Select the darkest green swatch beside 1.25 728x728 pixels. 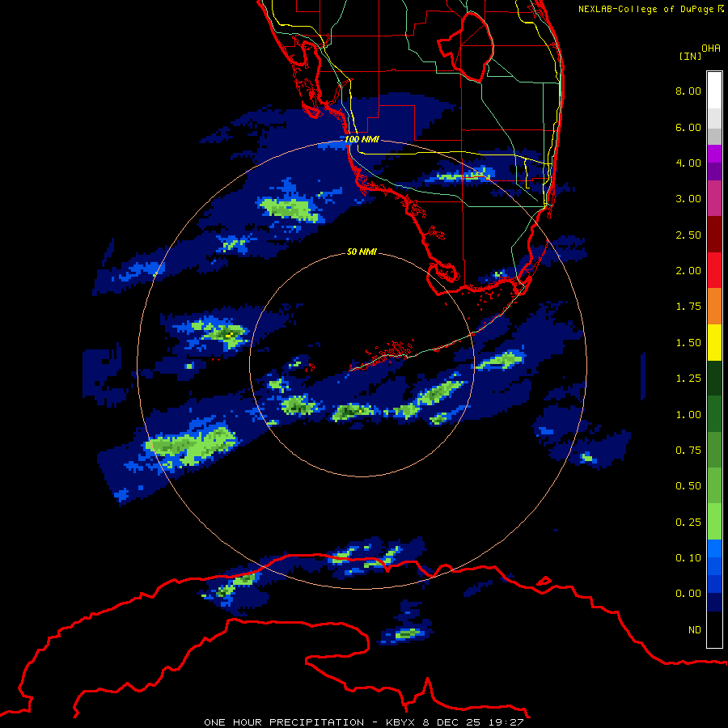[x=714, y=378]
